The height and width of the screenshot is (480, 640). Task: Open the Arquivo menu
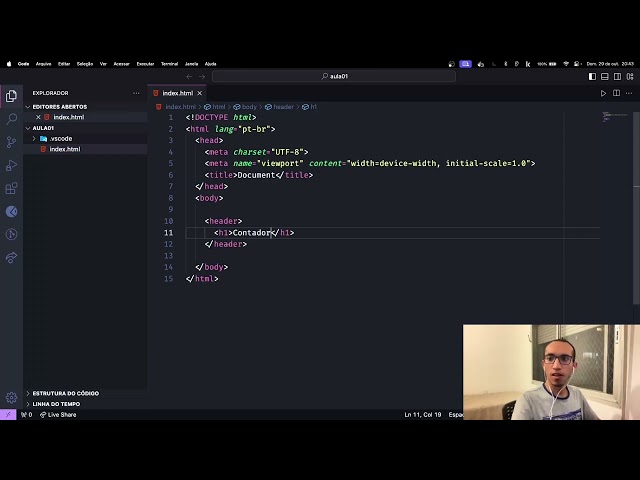pos(43,64)
